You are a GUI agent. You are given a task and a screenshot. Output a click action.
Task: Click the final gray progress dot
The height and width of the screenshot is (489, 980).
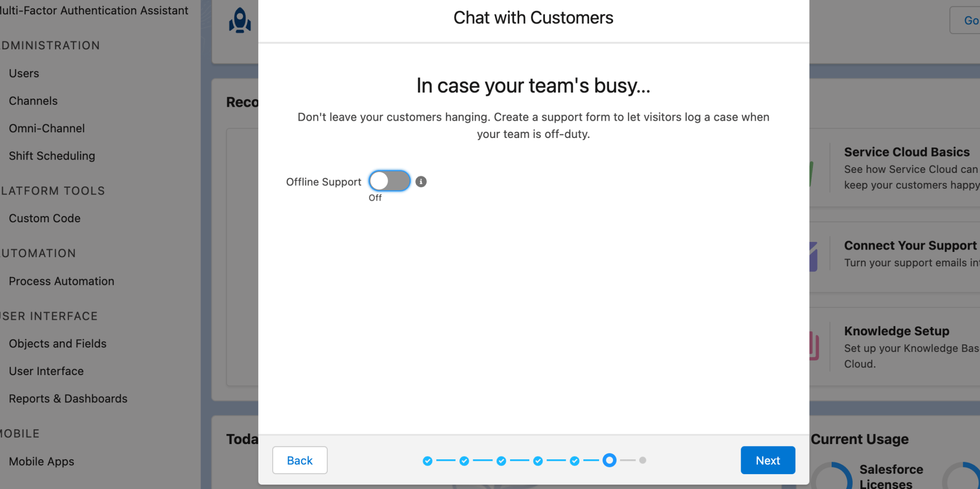coord(643,460)
